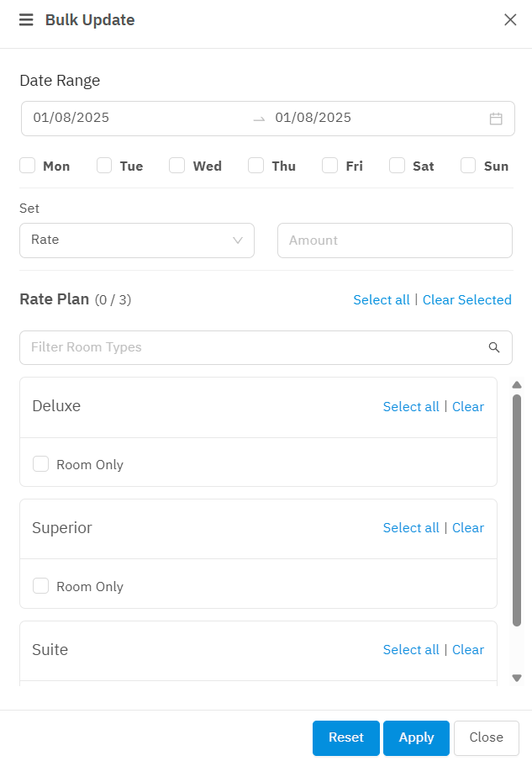The width and height of the screenshot is (532, 761).
Task: Click the Amount input field
Action: pyautogui.click(x=394, y=240)
